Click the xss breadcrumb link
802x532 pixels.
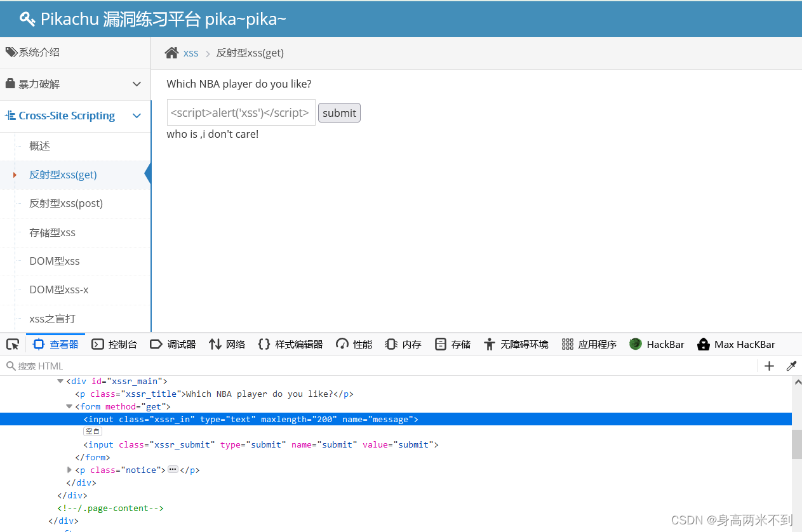[191, 53]
